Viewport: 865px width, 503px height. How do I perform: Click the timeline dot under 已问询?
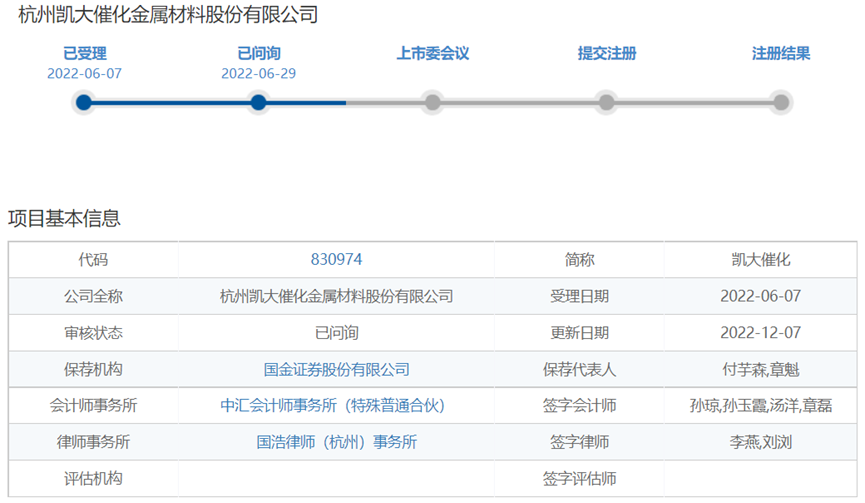tap(258, 102)
